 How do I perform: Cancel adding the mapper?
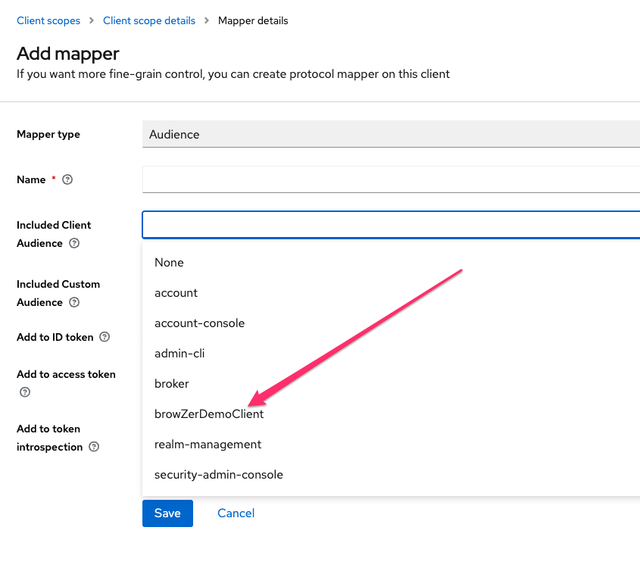click(x=236, y=513)
